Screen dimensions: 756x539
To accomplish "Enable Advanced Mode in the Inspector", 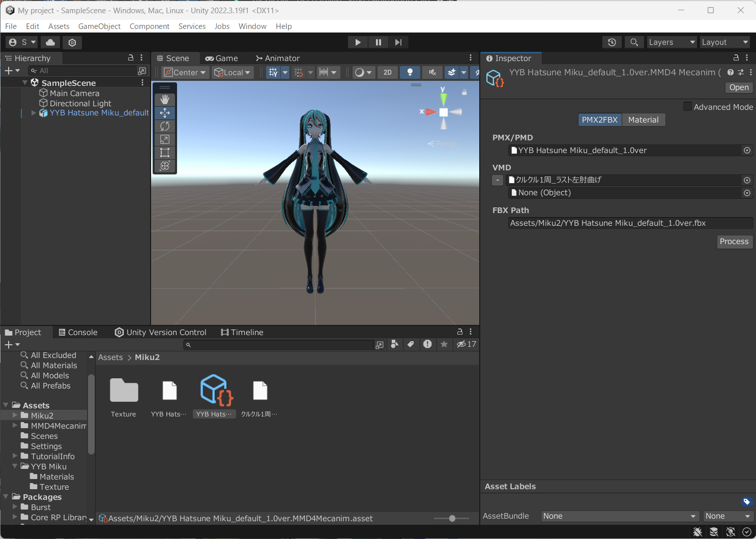I will [x=688, y=106].
